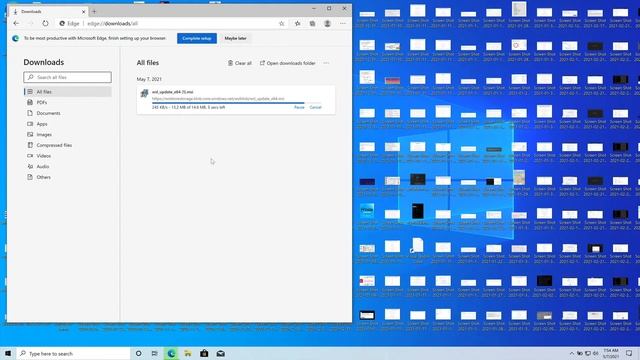Add this page to favorites star
640x360 pixels.
click(282, 24)
